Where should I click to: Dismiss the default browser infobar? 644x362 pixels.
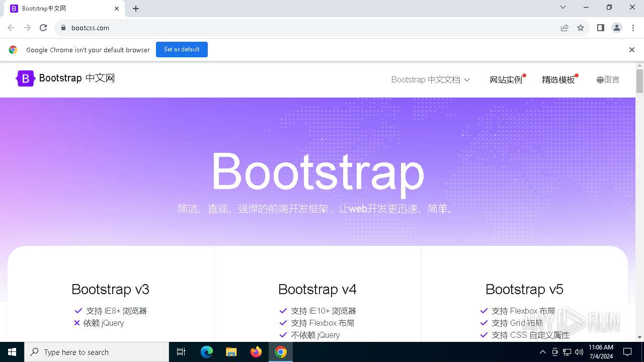pyautogui.click(x=631, y=50)
